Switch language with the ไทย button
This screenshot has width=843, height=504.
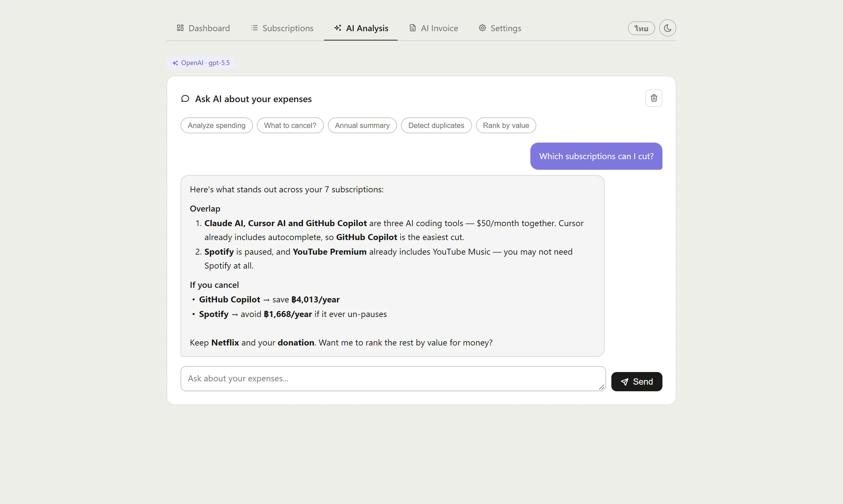pyautogui.click(x=641, y=28)
